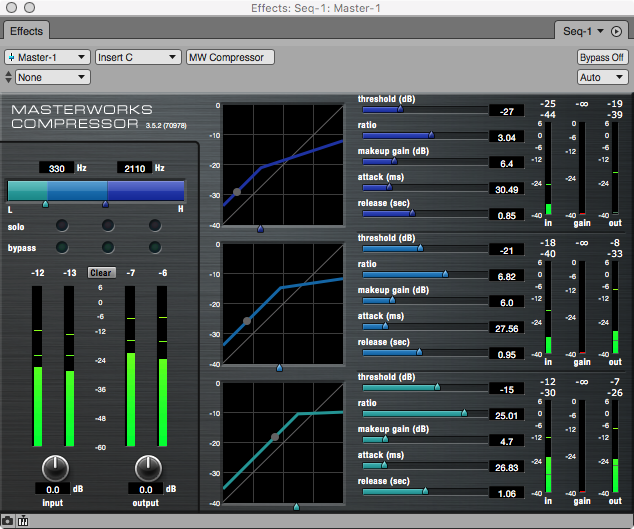Click the high band threshold value -27

click(x=506, y=111)
